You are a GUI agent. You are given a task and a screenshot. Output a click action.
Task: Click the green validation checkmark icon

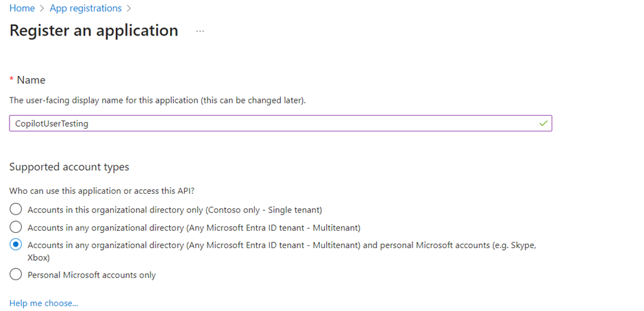[543, 123]
